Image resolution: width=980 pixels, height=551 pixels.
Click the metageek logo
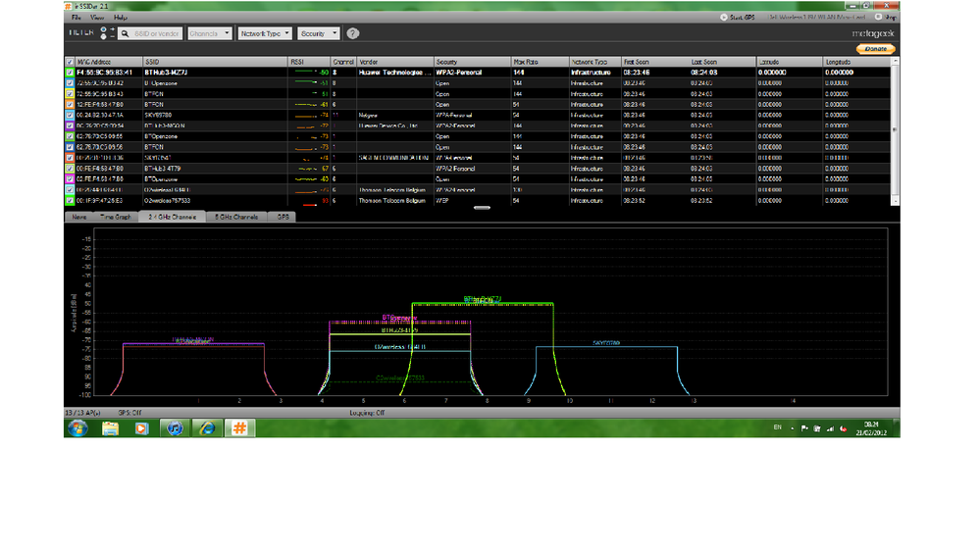[873, 33]
